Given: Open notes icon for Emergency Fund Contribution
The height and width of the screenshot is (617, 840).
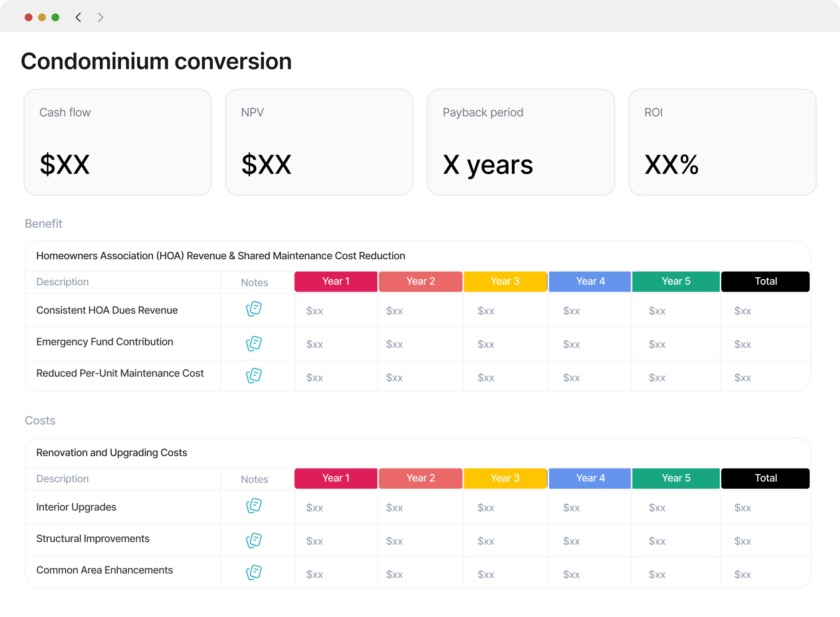Looking at the screenshot, I should pyautogui.click(x=254, y=344).
